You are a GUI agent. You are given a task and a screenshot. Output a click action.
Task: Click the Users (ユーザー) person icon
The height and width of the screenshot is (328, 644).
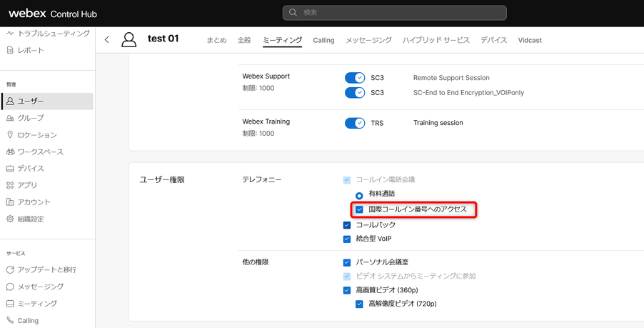pyautogui.click(x=10, y=101)
